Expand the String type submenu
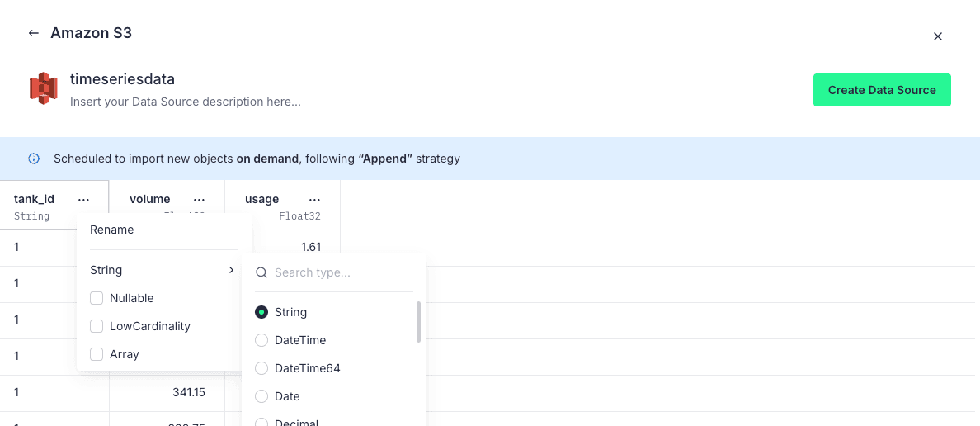The image size is (980, 426). pyautogui.click(x=163, y=270)
